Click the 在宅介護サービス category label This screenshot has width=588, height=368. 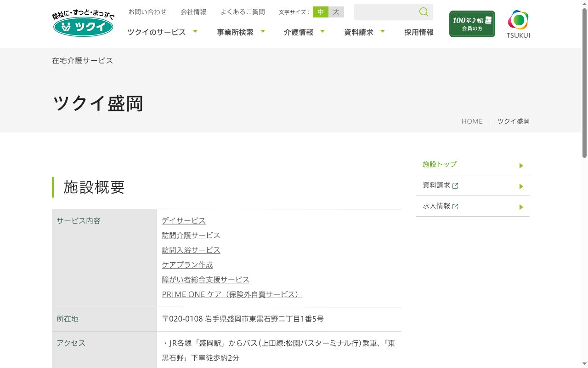click(82, 60)
